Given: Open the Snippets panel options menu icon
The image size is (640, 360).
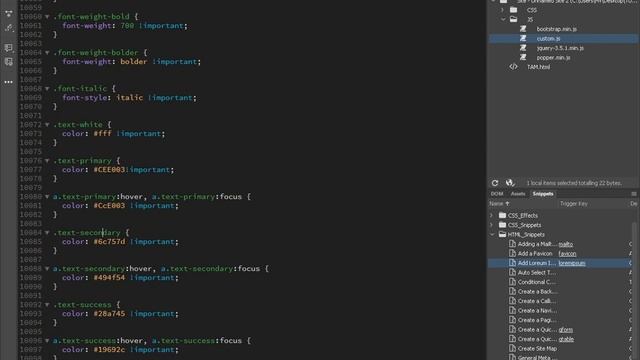Looking at the screenshot, I should click(x=633, y=194).
